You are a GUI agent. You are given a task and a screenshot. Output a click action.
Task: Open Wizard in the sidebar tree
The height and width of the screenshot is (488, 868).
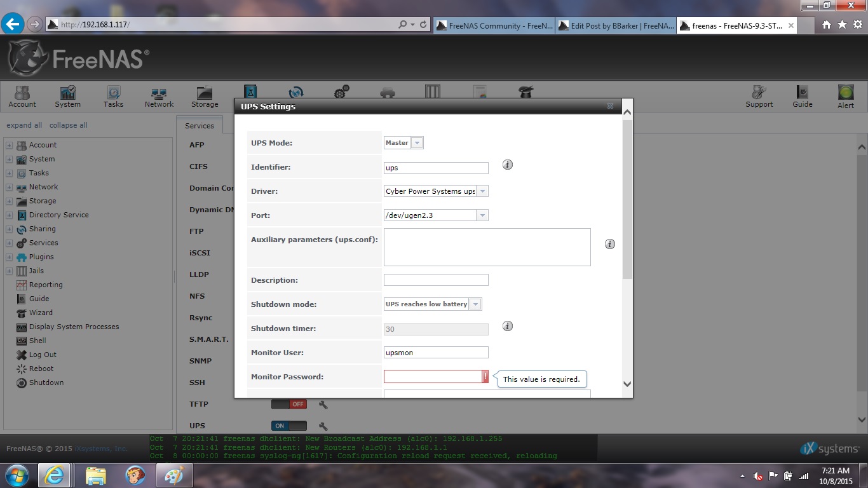coord(41,313)
